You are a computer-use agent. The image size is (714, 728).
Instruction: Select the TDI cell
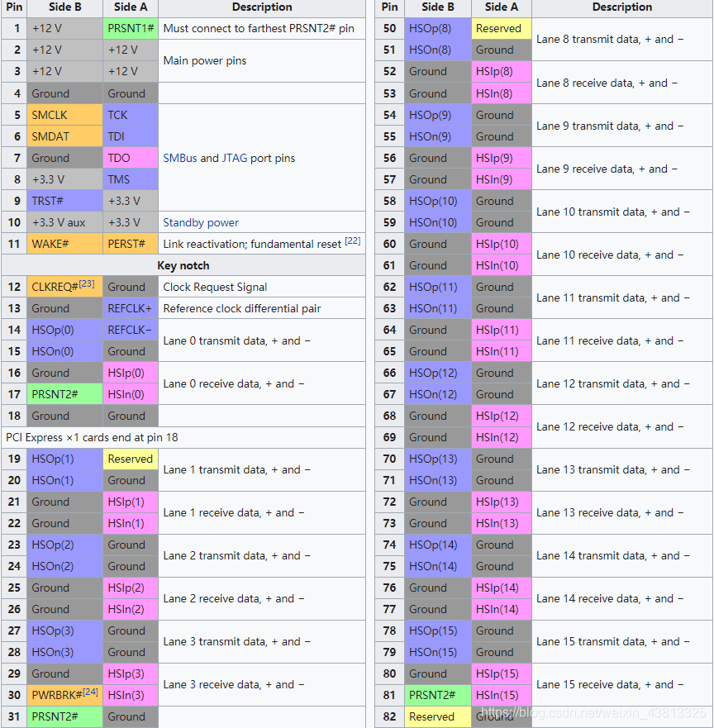click(x=131, y=136)
